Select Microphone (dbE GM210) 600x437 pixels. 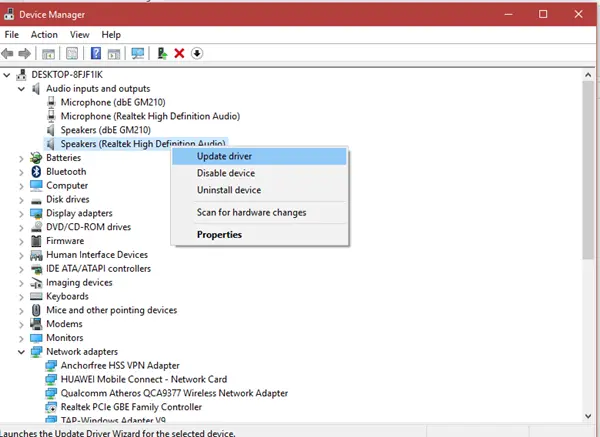pyautogui.click(x=113, y=103)
